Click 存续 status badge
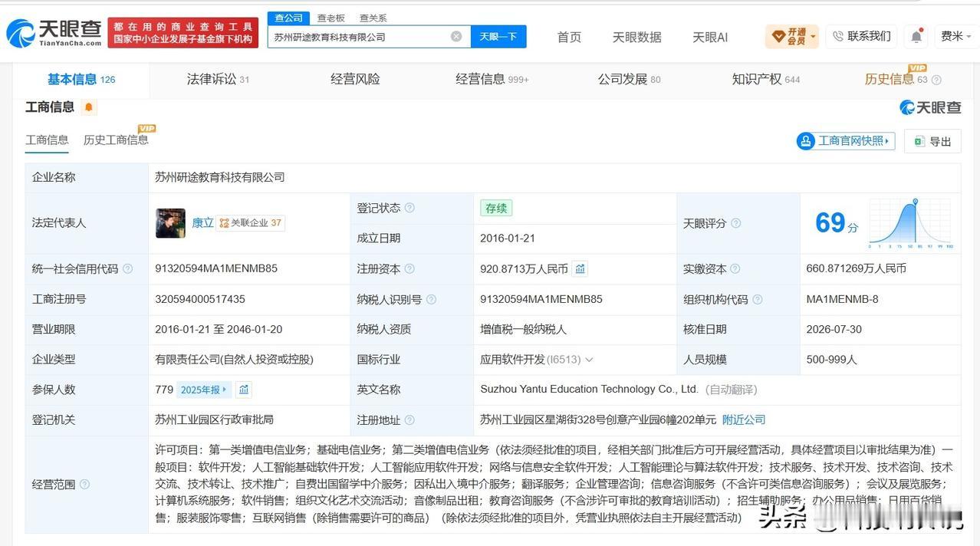This screenshot has height=546, width=980. pyautogui.click(x=496, y=208)
